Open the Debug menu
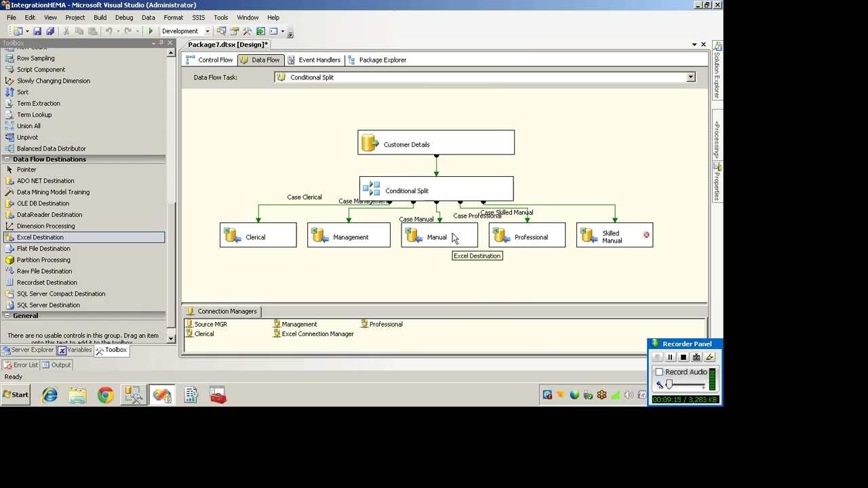 click(124, 18)
